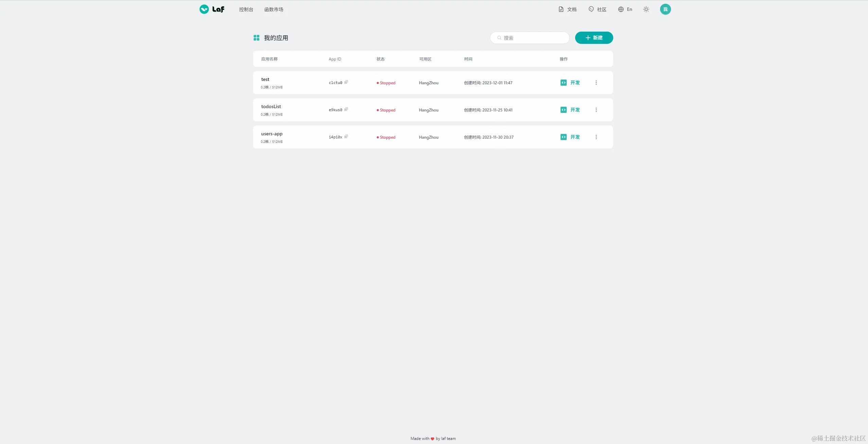The height and width of the screenshot is (444, 868).
Task: Open the 函数市场 nav item
Action: (x=273, y=10)
